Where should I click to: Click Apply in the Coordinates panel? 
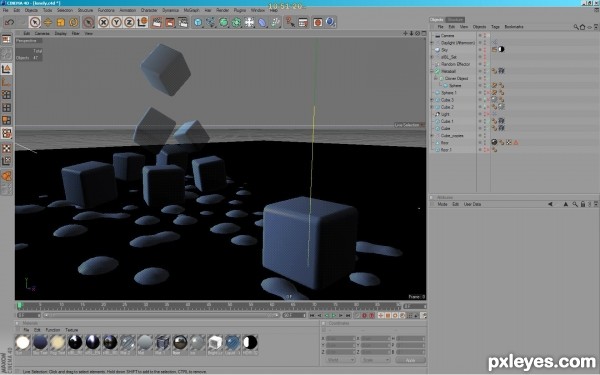[x=410, y=360]
